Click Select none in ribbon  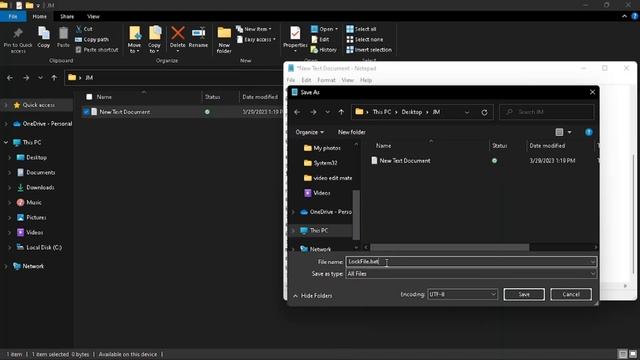tap(364, 40)
